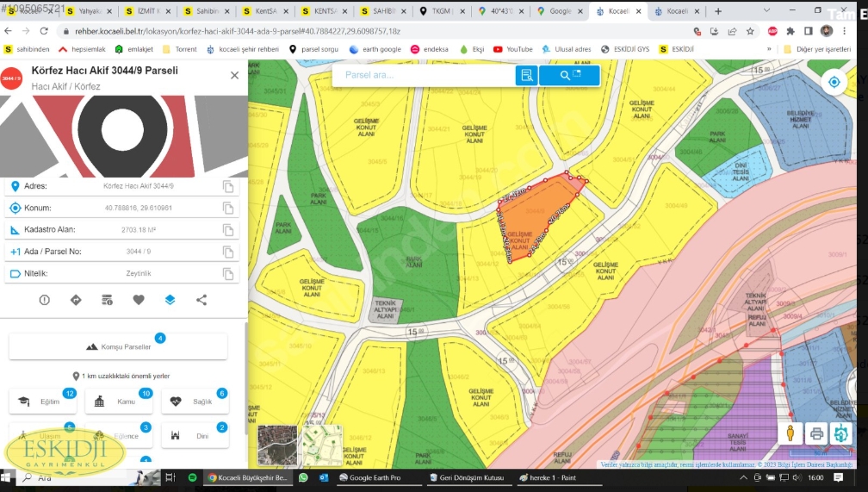
Task: Click the map area search button
Action: (570, 75)
